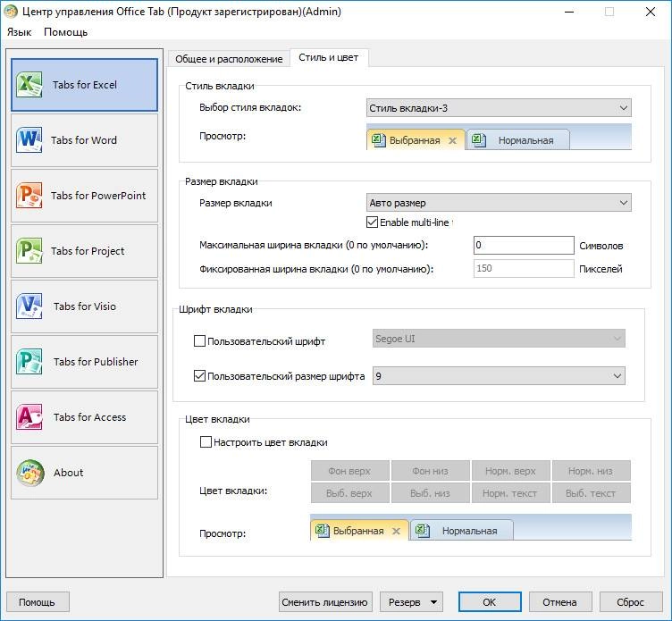Image resolution: width=672 pixels, height=621 pixels.
Task: Click top preview Выбранная tab label
Action: coord(415,140)
